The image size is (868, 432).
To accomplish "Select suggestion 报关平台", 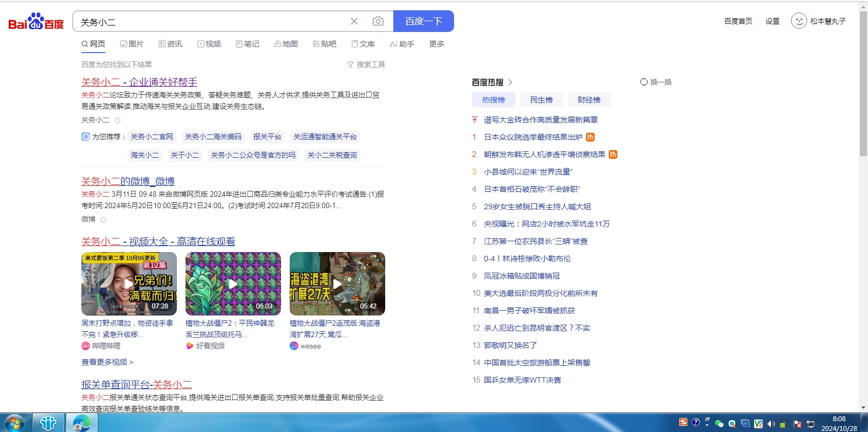I will pyautogui.click(x=267, y=137).
